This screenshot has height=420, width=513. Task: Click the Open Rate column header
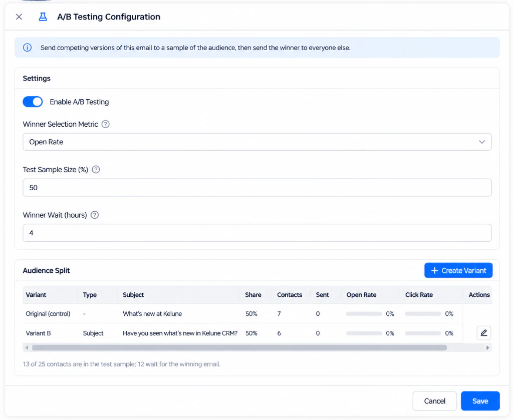[361, 295]
